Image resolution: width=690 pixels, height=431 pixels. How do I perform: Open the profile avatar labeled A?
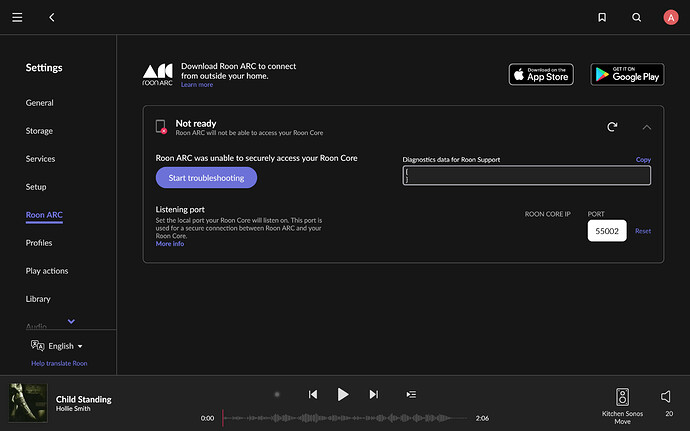tap(671, 17)
